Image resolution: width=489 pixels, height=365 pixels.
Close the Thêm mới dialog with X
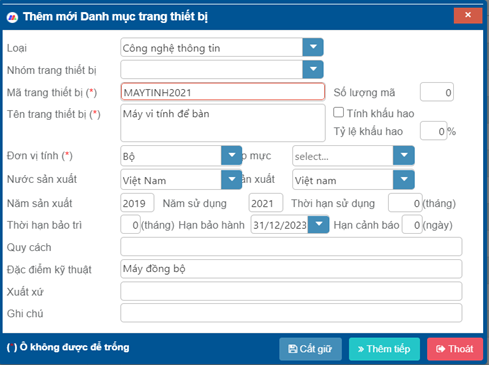click(x=468, y=15)
